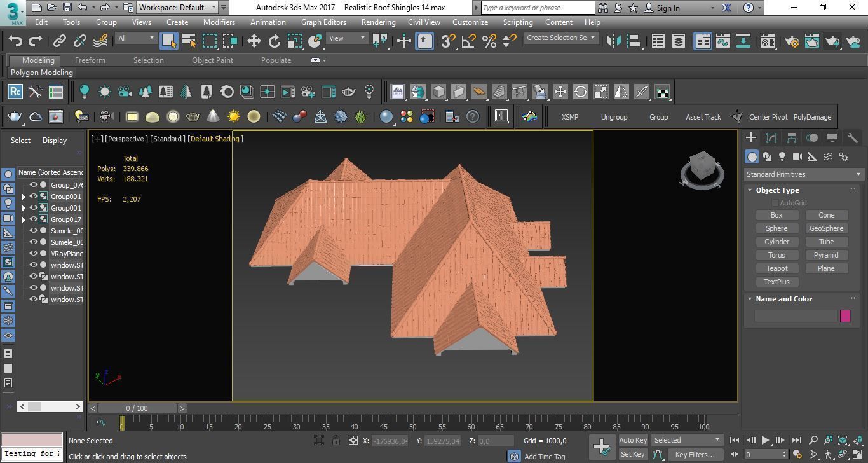This screenshot has width=868, height=463.
Task: Toggle the Angle Snap button
Action: (x=468, y=41)
